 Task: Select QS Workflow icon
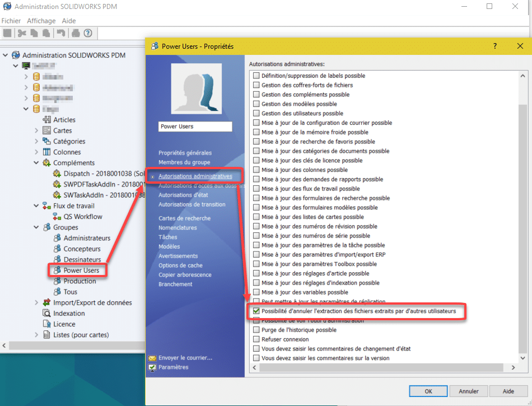point(57,216)
